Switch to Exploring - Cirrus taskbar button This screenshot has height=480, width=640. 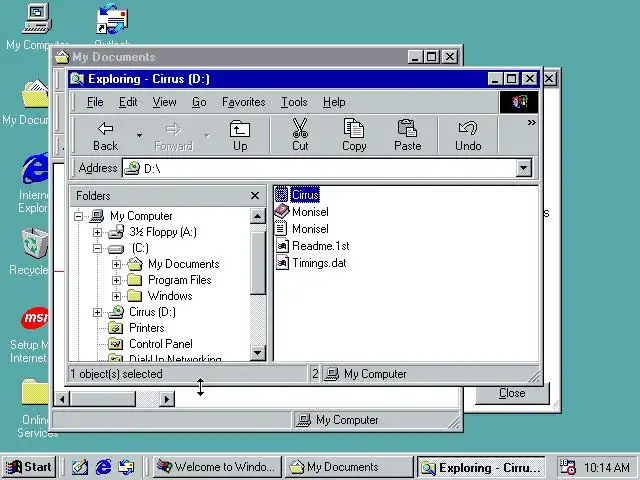click(480, 467)
